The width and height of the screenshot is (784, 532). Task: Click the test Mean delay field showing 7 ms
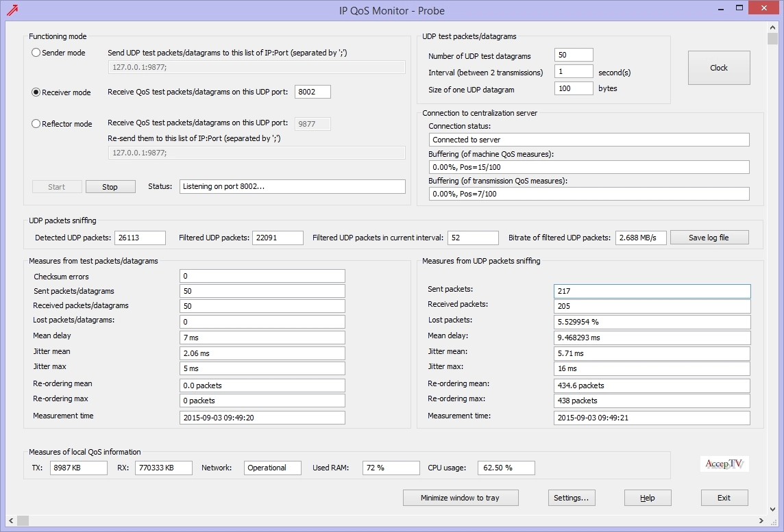click(262, 338)
